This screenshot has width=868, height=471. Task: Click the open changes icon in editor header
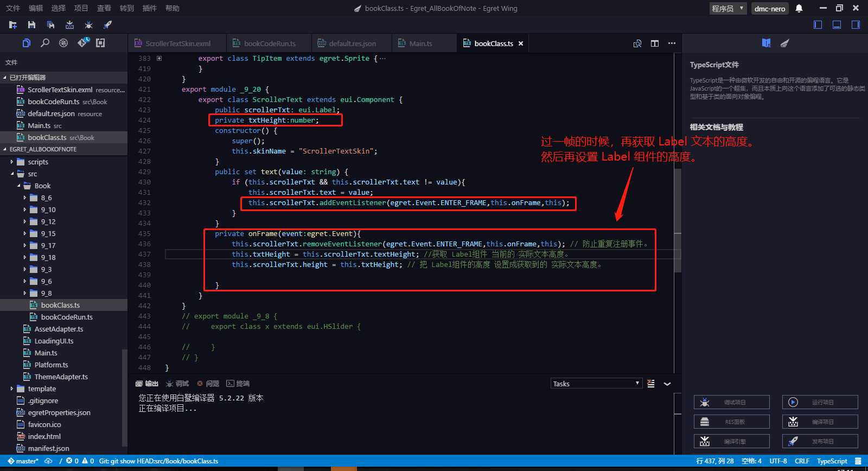637,43
